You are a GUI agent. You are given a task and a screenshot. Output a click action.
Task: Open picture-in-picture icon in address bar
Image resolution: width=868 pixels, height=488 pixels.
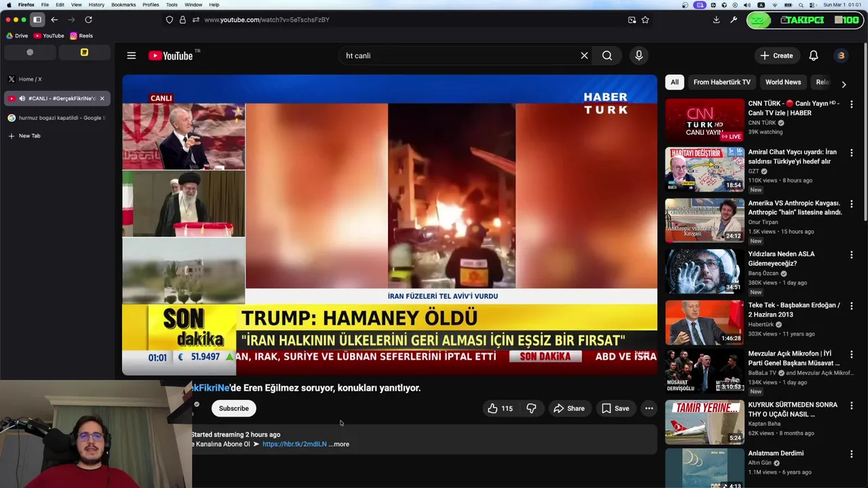[x=632, y=20]
